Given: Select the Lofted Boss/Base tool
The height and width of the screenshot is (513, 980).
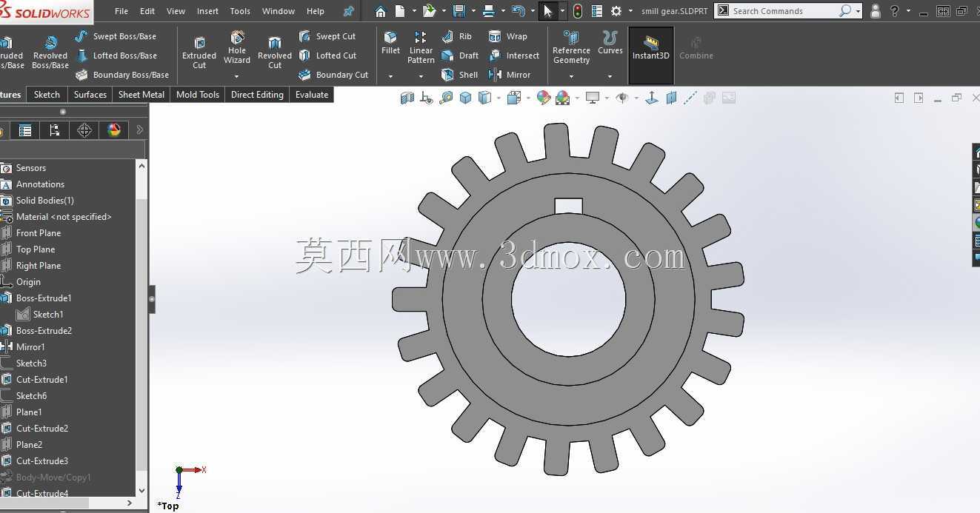Looking at the screenshot, I should (x=116, y=56).
